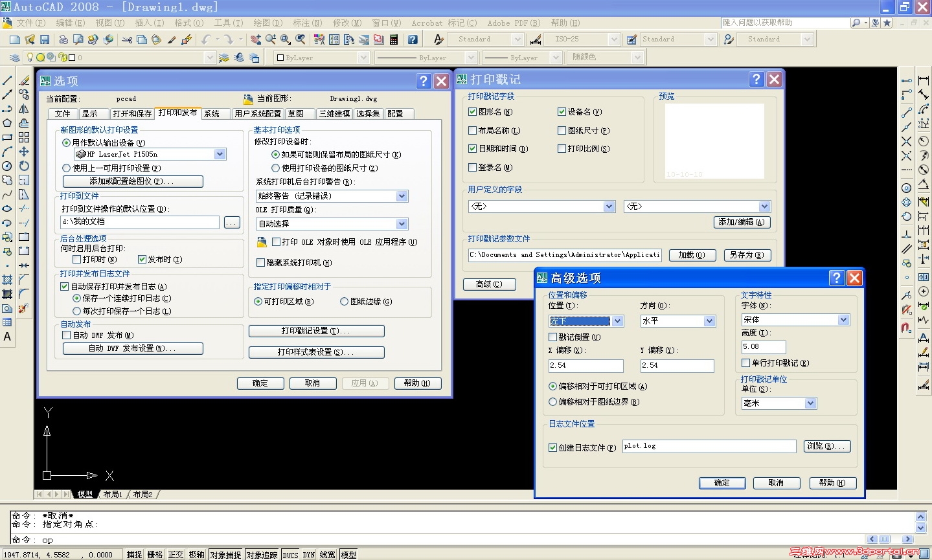Select the Spline draw tool
932x560 pixels.
[x=7, y=194]
